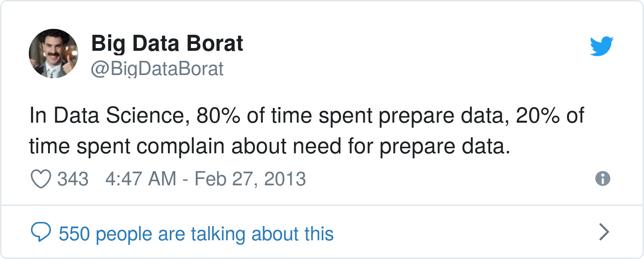Click the '20% of' text ending line one

click(550, 116)
